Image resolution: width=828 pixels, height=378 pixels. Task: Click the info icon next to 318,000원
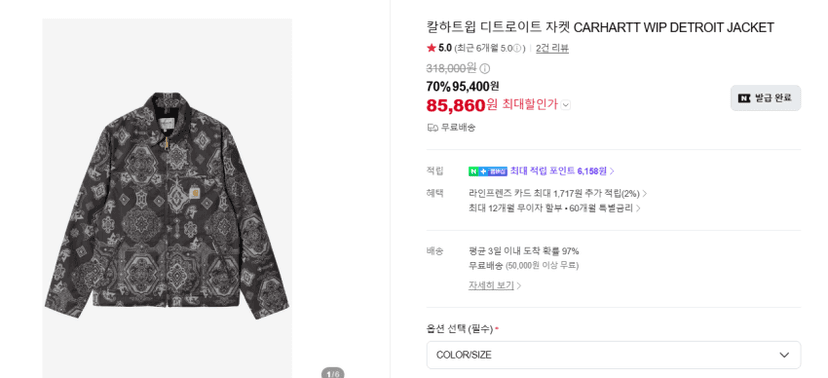pos(485,69)
